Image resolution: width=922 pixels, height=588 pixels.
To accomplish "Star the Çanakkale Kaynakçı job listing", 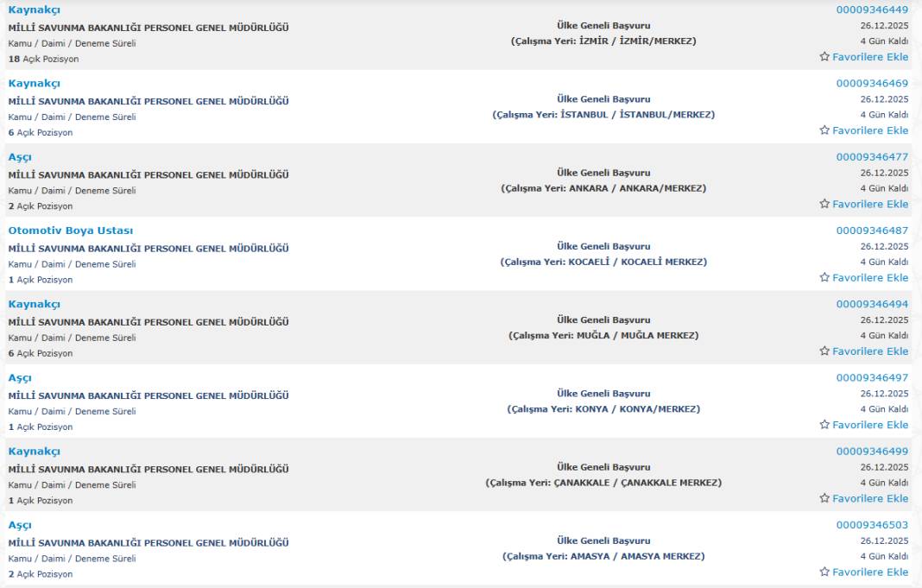I will tap(824, 498).
